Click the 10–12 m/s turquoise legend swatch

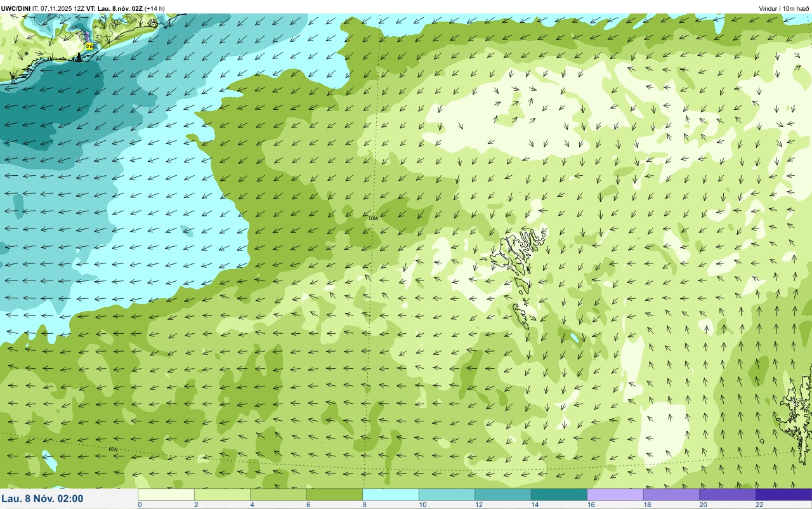[447, 494]
